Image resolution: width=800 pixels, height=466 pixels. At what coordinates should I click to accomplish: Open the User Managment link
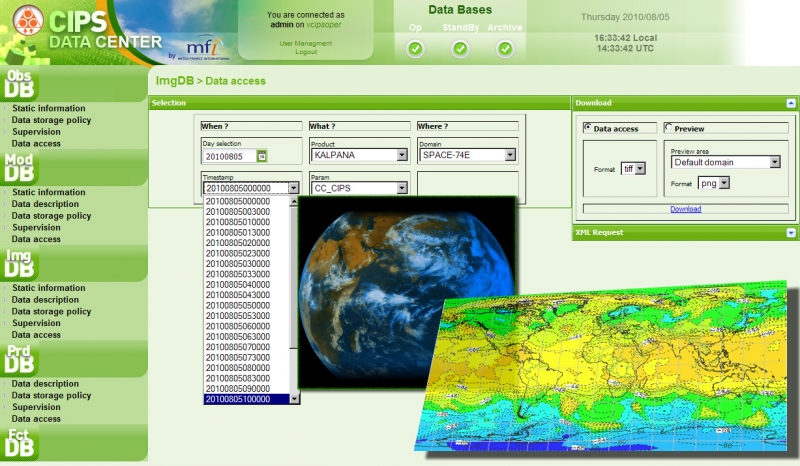click(306, 43)
